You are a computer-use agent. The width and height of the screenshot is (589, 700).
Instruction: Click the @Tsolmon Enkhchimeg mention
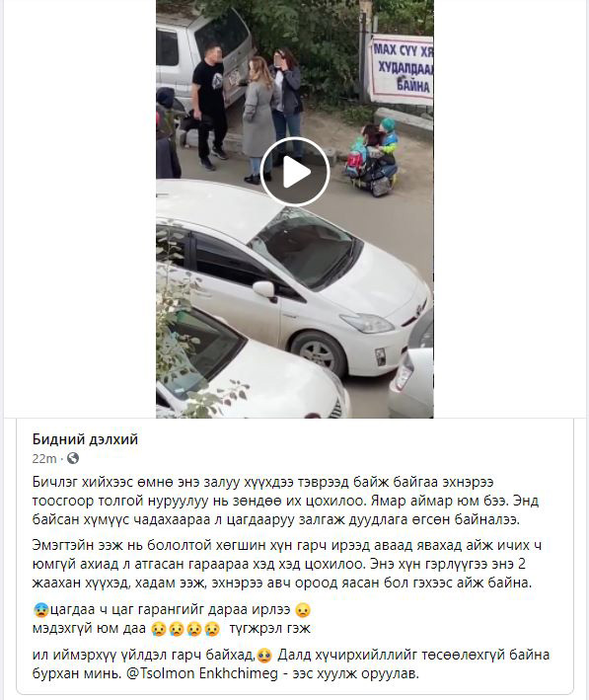[x=202, y=673]
